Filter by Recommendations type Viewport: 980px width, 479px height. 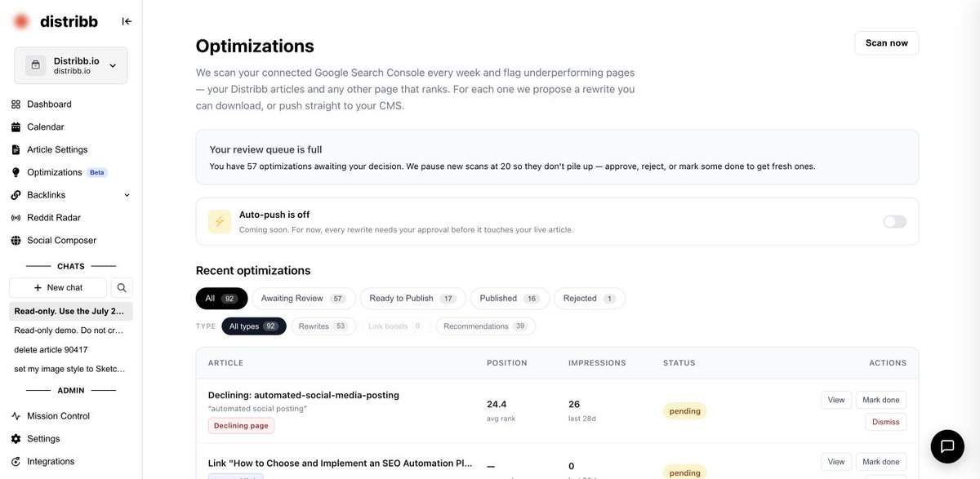tap(486, 326)
